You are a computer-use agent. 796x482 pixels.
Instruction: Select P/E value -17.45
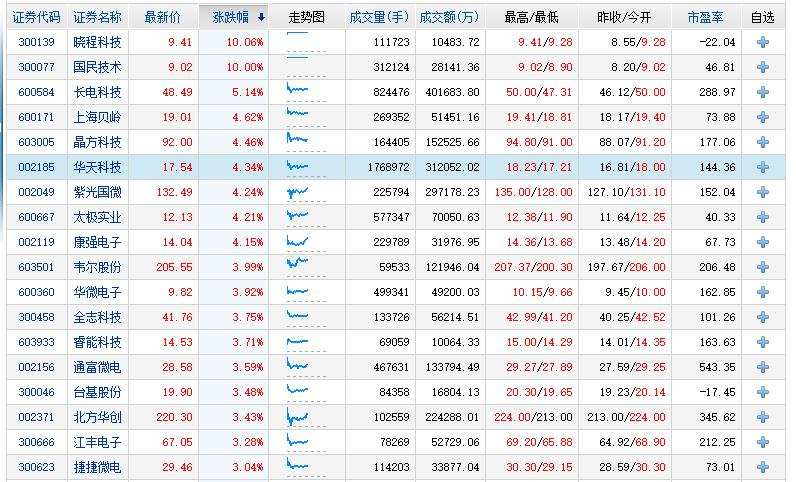tap(717, 392)
